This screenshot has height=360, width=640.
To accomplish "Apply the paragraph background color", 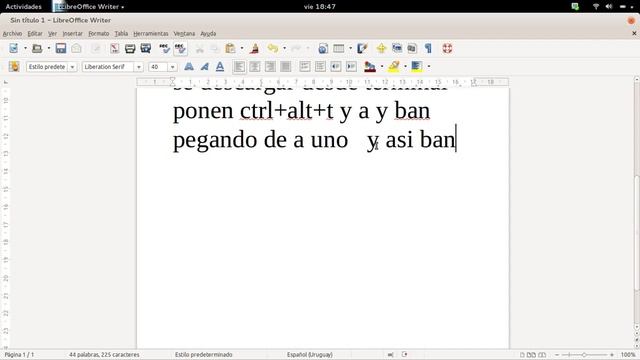I will (417, 66).
